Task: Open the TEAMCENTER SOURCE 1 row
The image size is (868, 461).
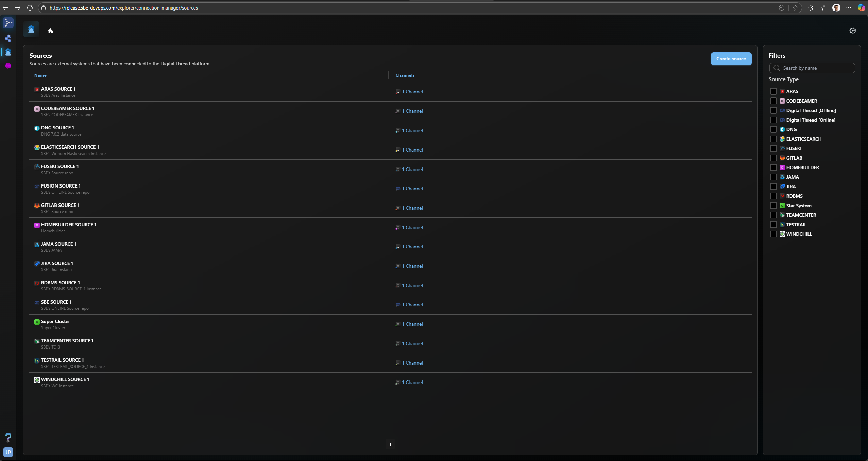Action: coord(67,341)
